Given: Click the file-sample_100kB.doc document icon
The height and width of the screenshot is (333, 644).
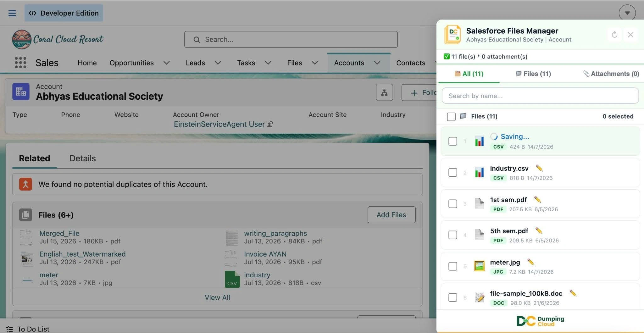Looking at the screenshot, I should 479,297.
